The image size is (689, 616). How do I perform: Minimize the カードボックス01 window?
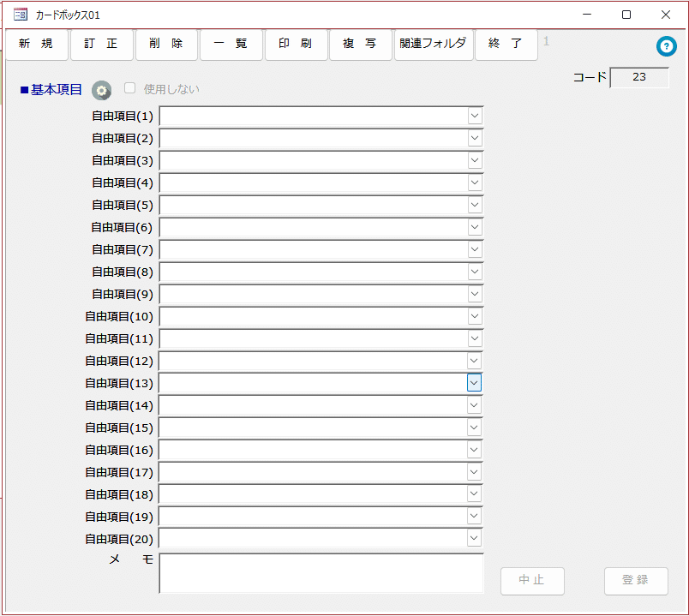pyautogui.click(x=587, y=15)
